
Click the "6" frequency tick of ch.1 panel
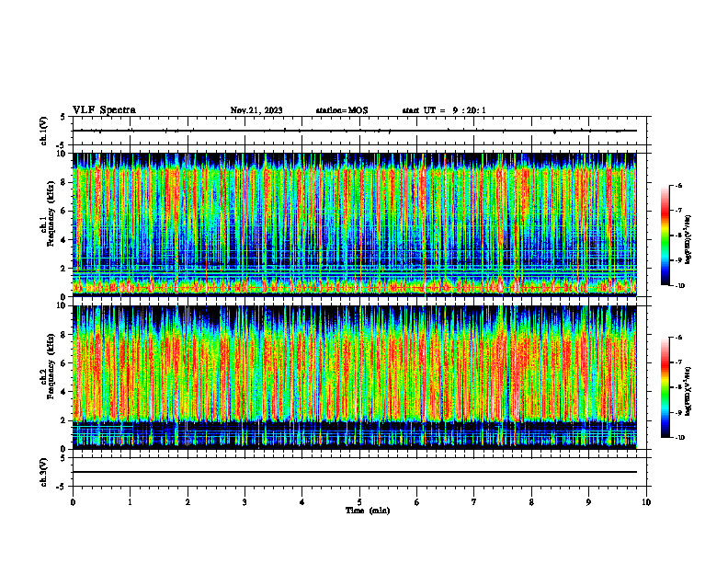coord(64,211)
